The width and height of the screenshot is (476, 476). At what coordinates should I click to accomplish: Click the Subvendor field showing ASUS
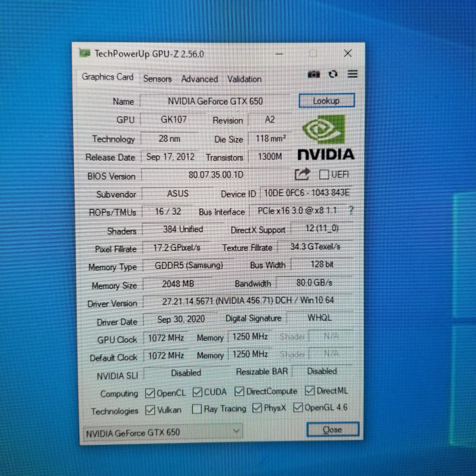click(178, 194)
